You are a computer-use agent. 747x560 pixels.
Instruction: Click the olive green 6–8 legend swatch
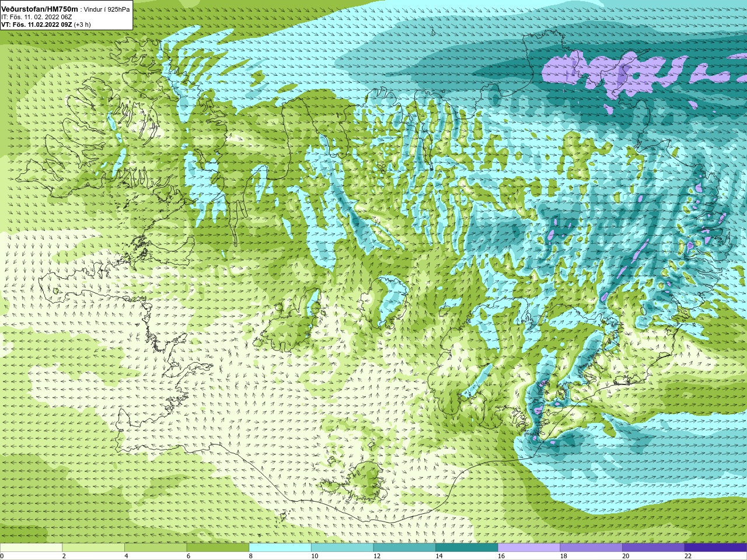tap(218, 548)
